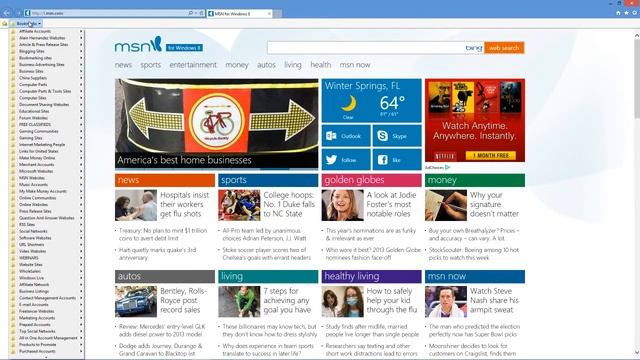Open the Outlook tile

coord(346,136)
